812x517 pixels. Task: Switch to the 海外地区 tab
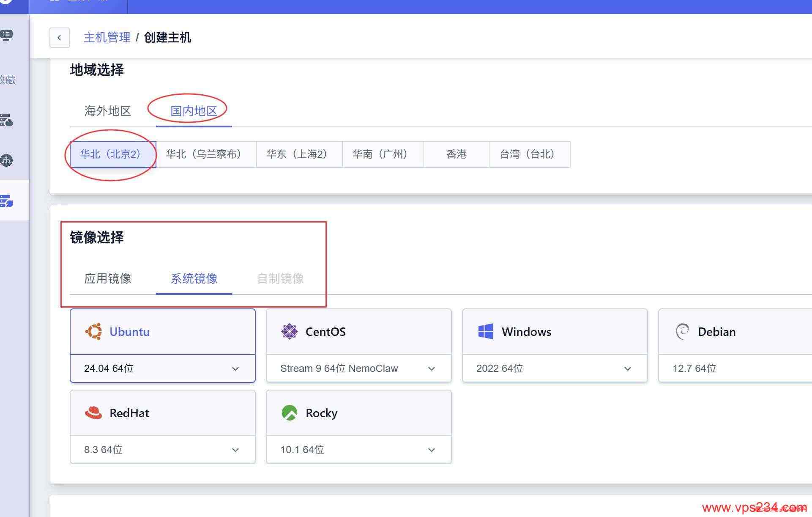tap(107, 111)
